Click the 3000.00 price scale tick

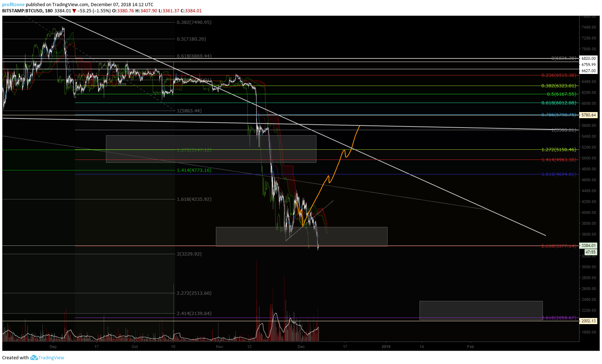click(589, 267)
